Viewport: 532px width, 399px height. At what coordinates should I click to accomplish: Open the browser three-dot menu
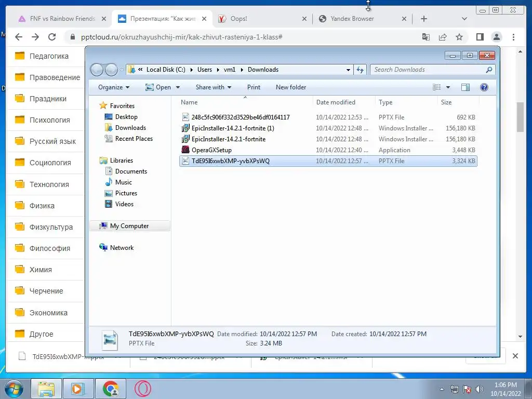coord(513,37)
